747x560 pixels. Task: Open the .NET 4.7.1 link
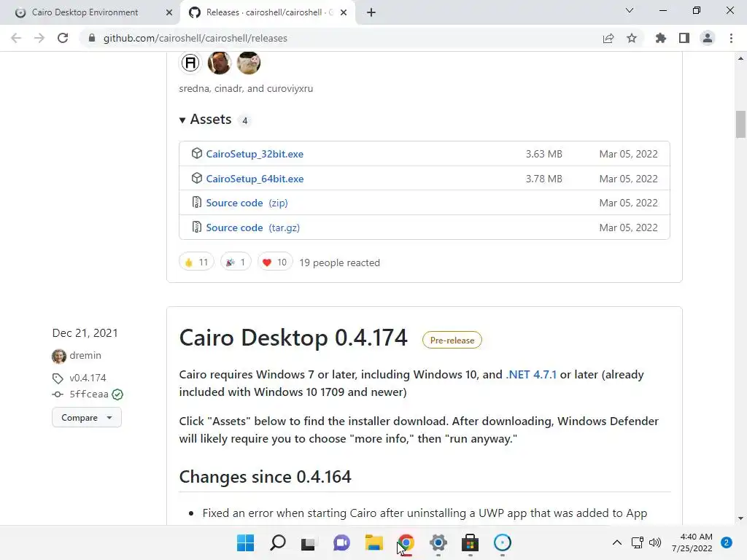click(531, 375)
